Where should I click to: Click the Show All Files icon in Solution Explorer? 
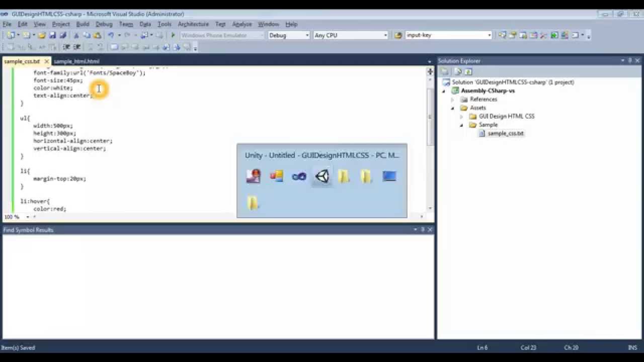tap(457, 71)
